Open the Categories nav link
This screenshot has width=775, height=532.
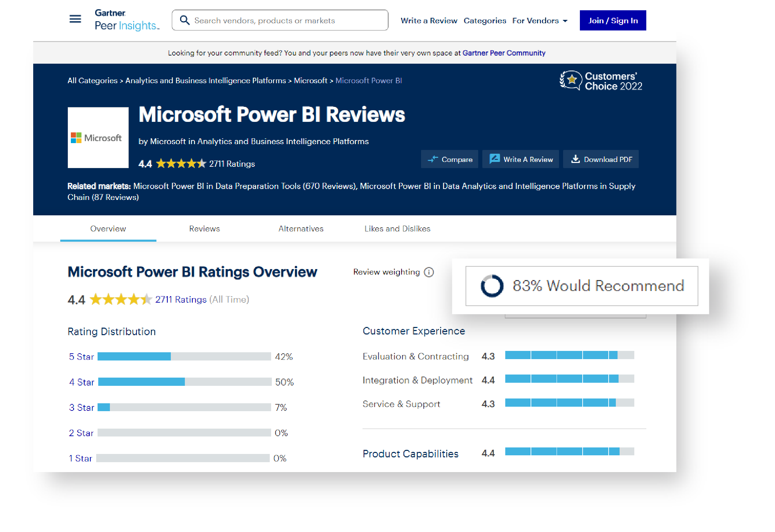click(485, 21)
